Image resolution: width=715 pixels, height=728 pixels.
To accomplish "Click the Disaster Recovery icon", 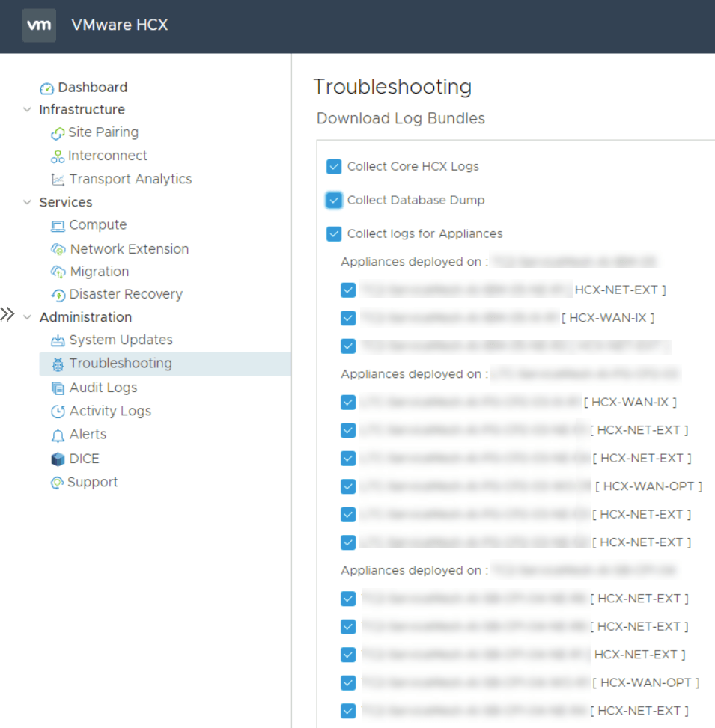I will pos(58,295).
